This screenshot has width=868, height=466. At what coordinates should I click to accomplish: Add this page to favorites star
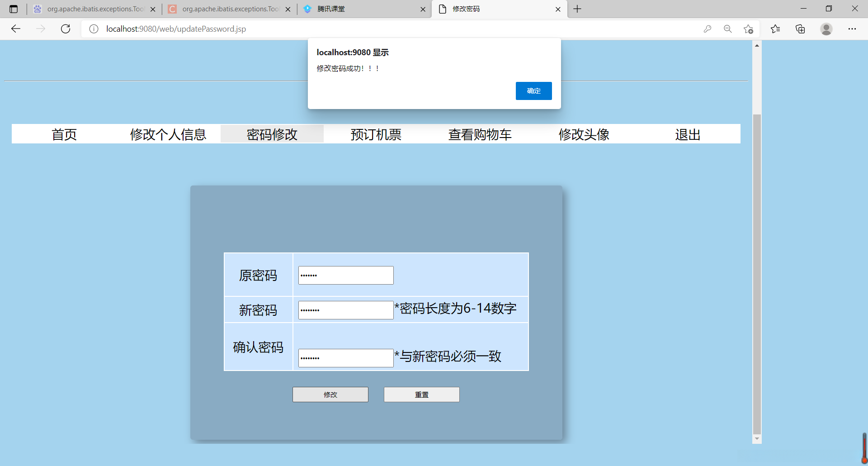tap(748, 29)
